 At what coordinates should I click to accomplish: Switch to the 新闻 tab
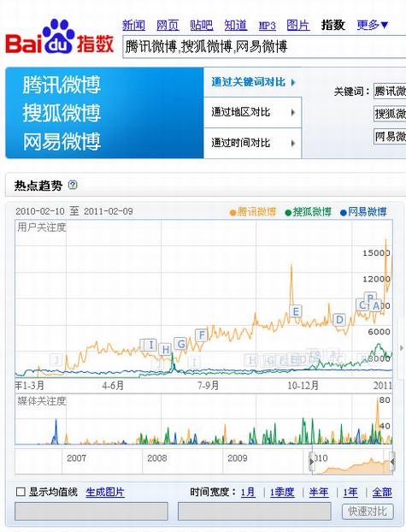[133, 25]
